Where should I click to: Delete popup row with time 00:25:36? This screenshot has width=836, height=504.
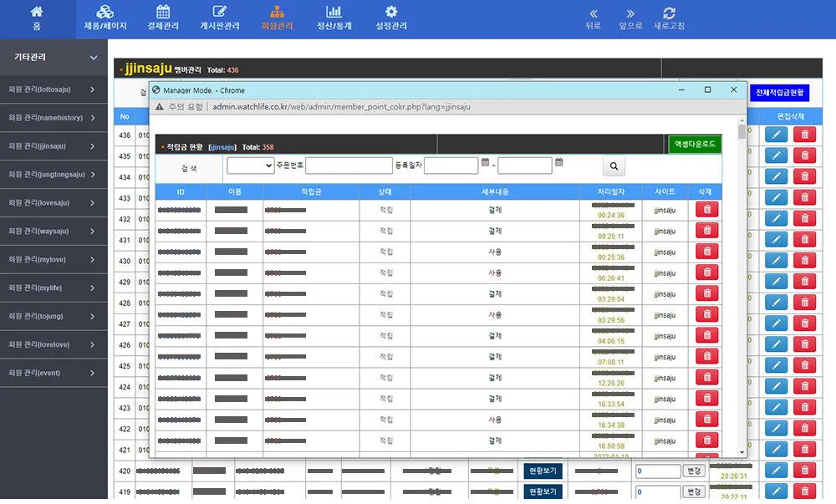(x=707, y=252)
